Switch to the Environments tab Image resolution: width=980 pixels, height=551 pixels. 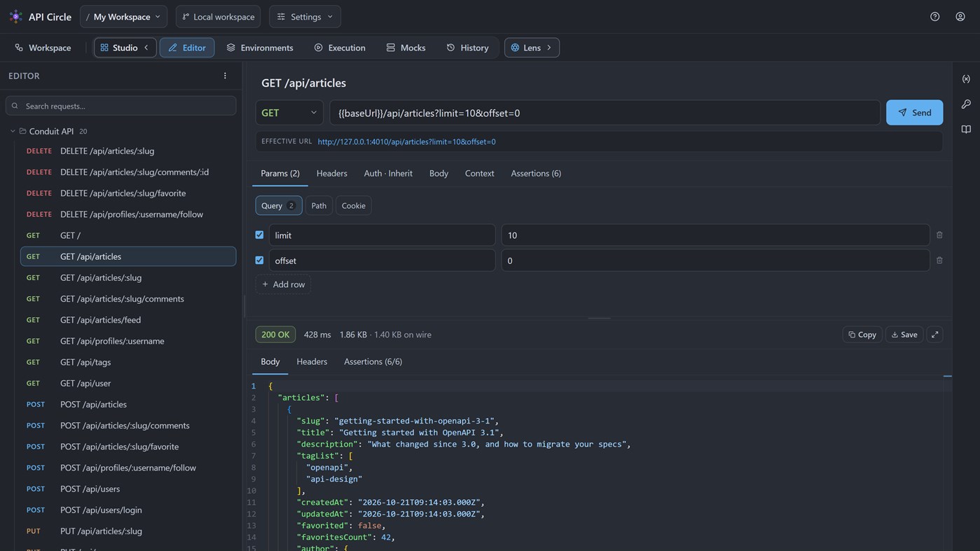point(260,48)
